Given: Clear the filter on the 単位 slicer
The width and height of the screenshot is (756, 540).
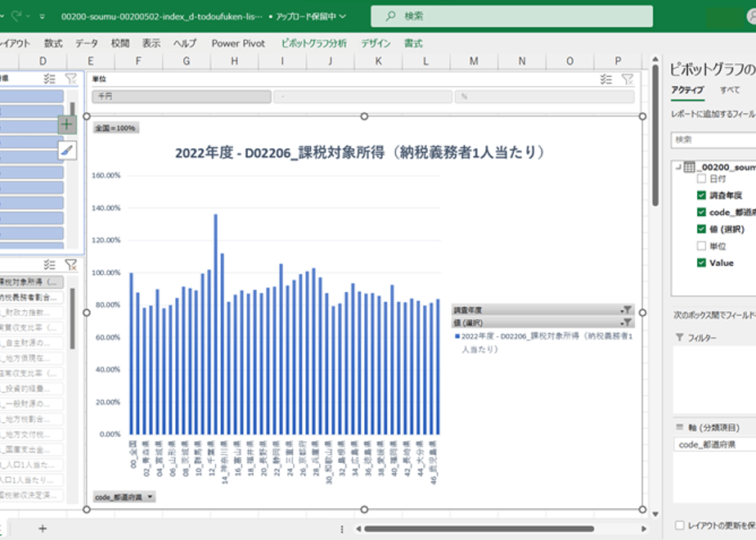Looking at the screenshot, I should [628, 79].
